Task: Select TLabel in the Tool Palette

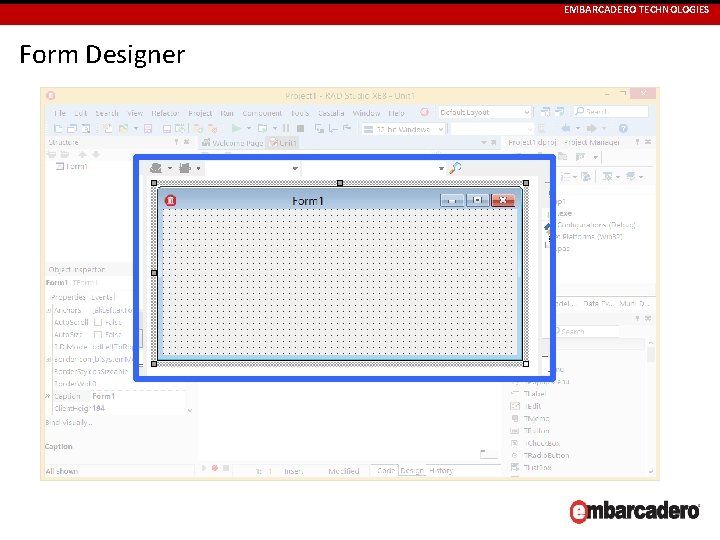Action: pos(534,394)
